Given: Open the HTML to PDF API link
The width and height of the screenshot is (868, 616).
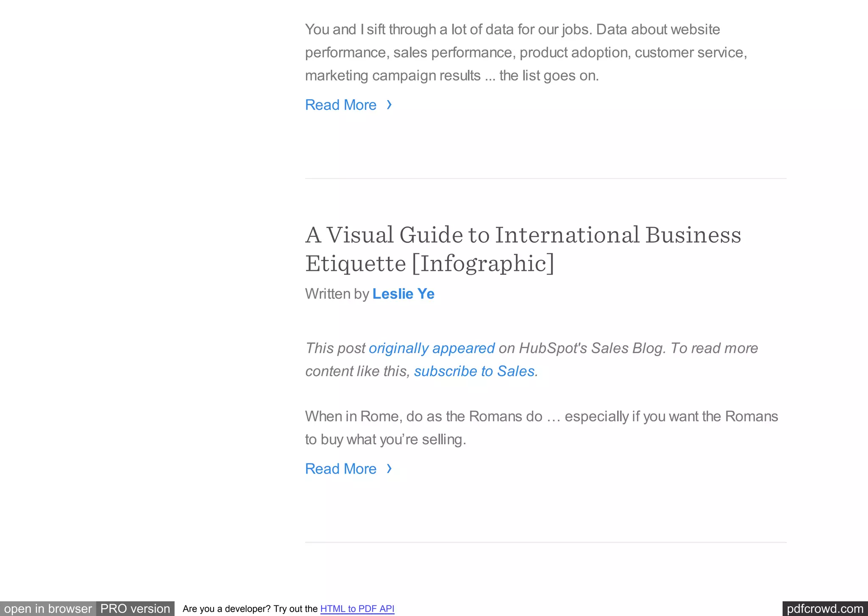Looking at the screenshot, I should click(357, 609).
